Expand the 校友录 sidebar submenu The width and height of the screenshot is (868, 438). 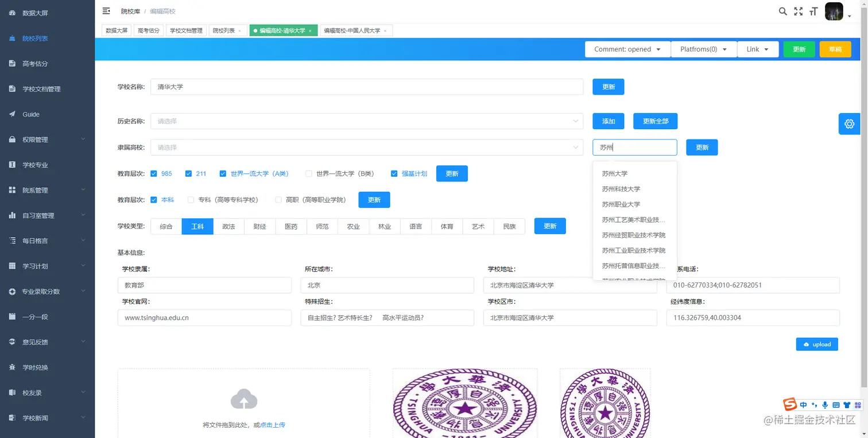point(83,392)
